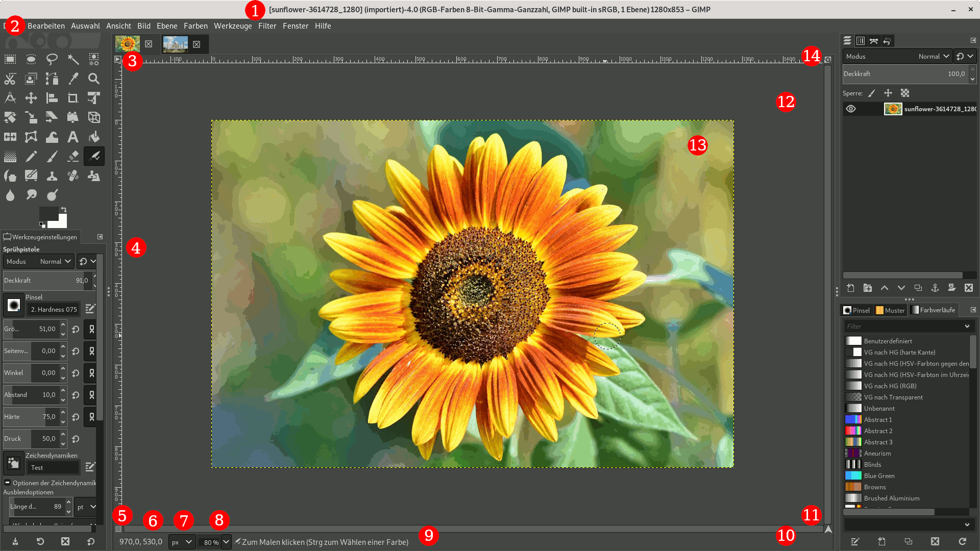980x551 pixels.
Task: Select the Move tool
Action: 31,98
